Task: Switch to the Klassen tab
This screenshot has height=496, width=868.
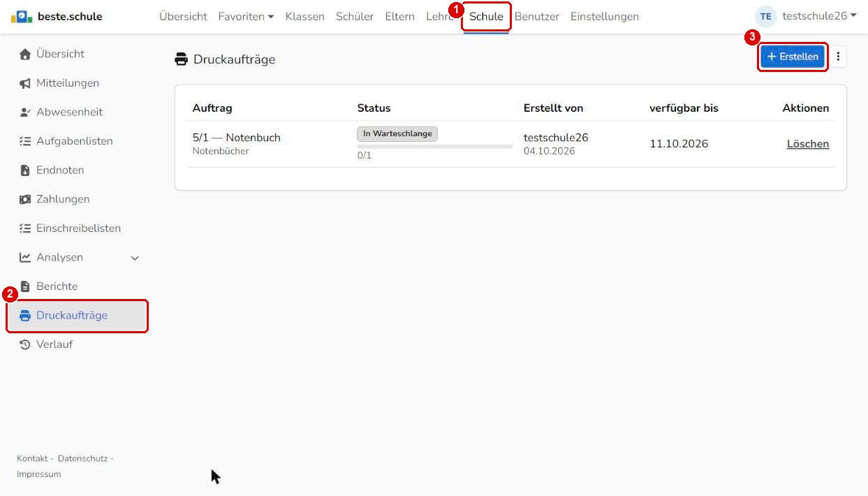Action: pyautogui.click(x=304, y=16)
